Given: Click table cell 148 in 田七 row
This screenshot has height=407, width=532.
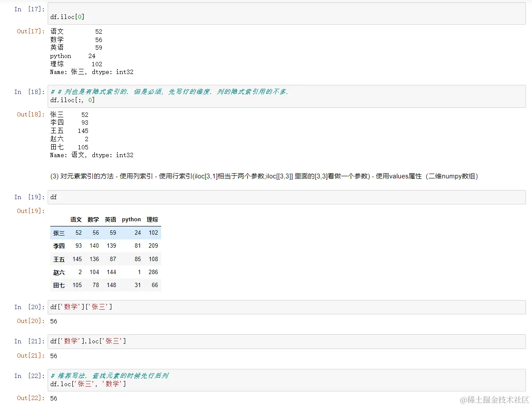Looking at the screenshot, I should coord(111,285).
